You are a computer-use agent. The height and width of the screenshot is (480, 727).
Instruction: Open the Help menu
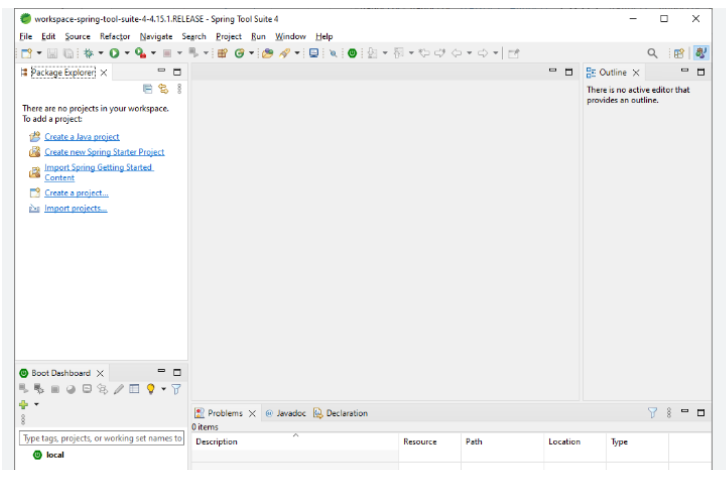pyautogui.click(x=324, y=36)
